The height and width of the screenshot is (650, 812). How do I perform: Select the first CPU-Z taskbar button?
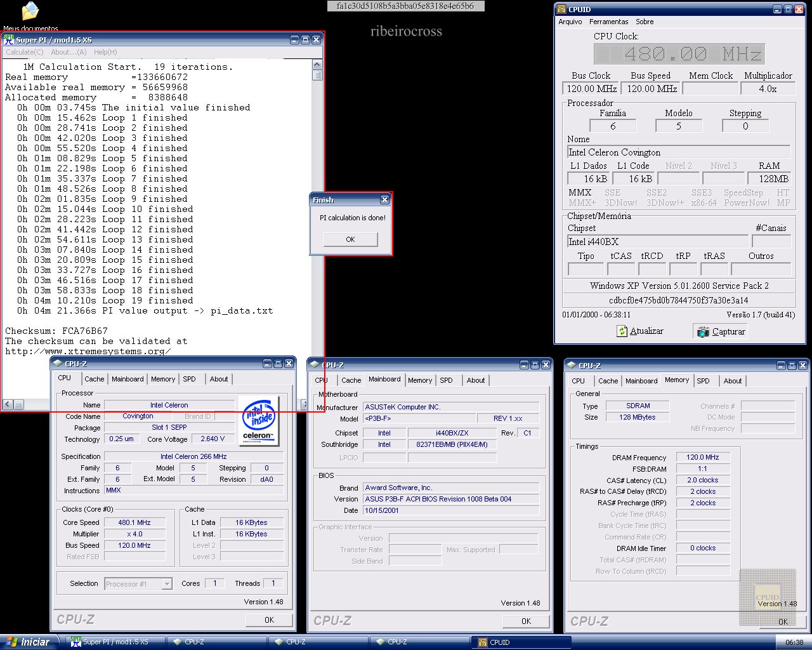point(216,642)
